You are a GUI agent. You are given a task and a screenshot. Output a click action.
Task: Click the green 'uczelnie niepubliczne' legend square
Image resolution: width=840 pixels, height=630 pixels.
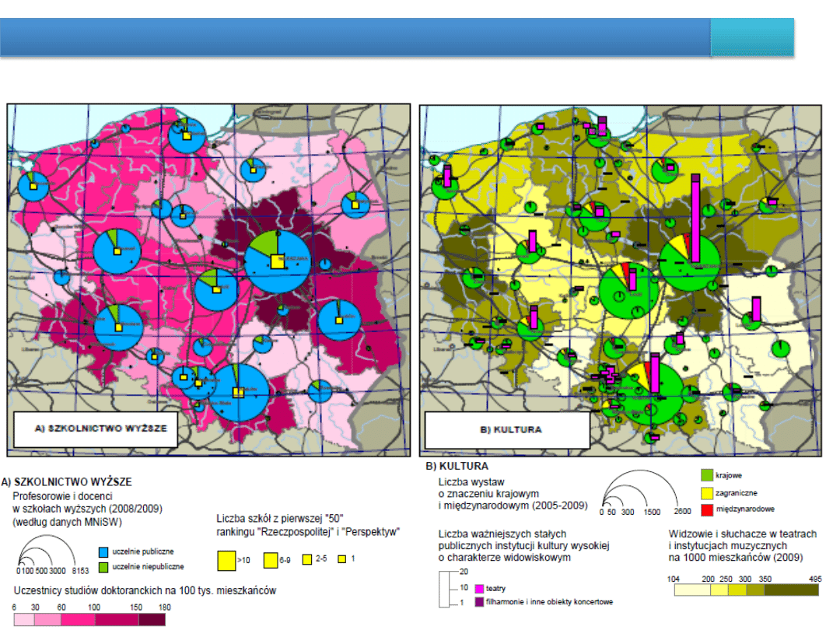coord(104,565)
